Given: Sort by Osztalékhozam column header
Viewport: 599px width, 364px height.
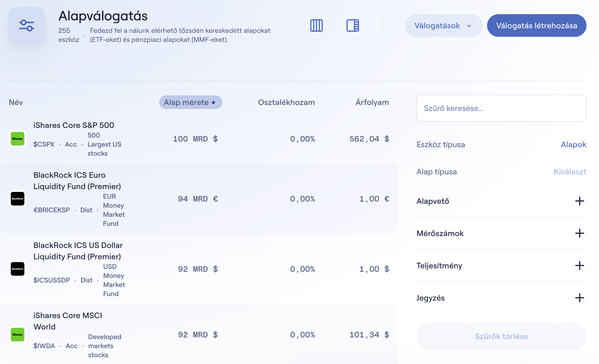Looking at the screenshot, I should point(286,102).
